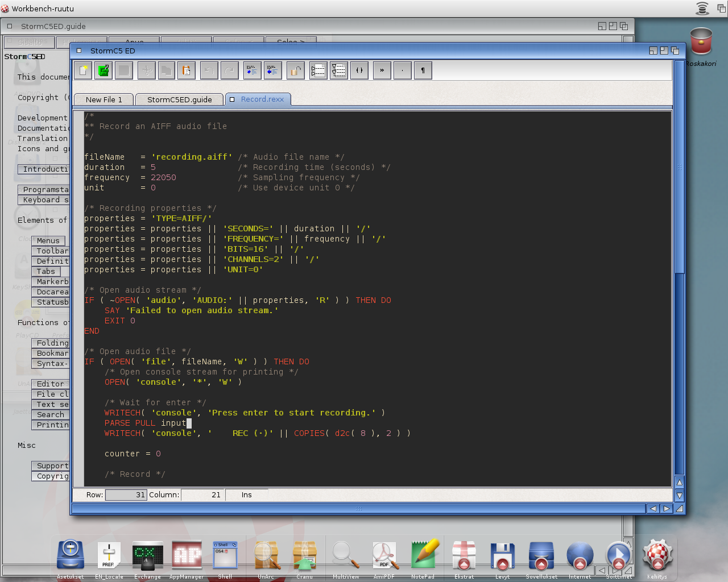Collapse all folds with right-triangles icon

click(318, 70)
